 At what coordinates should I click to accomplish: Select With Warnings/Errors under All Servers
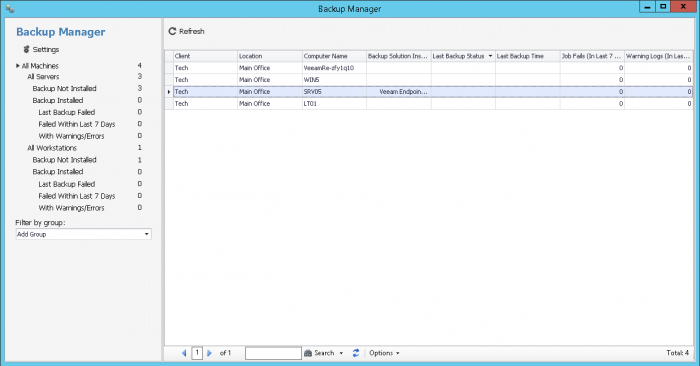[71, 136]
